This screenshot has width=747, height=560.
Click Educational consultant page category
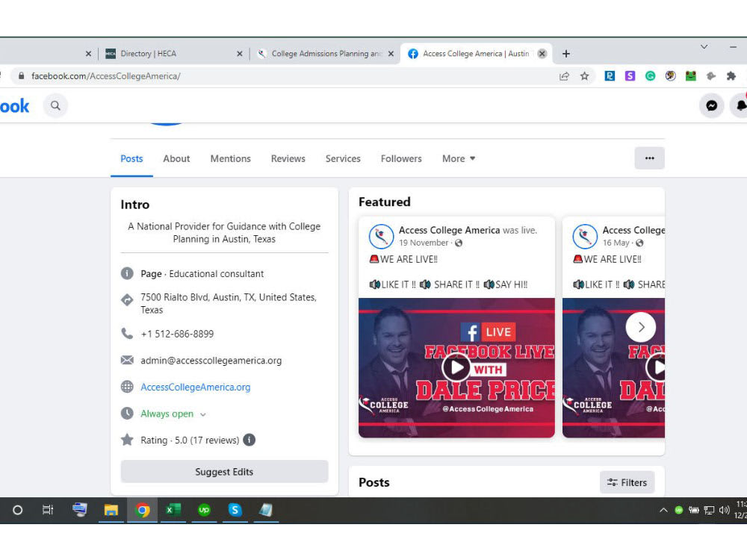click(x=217, y=274)
